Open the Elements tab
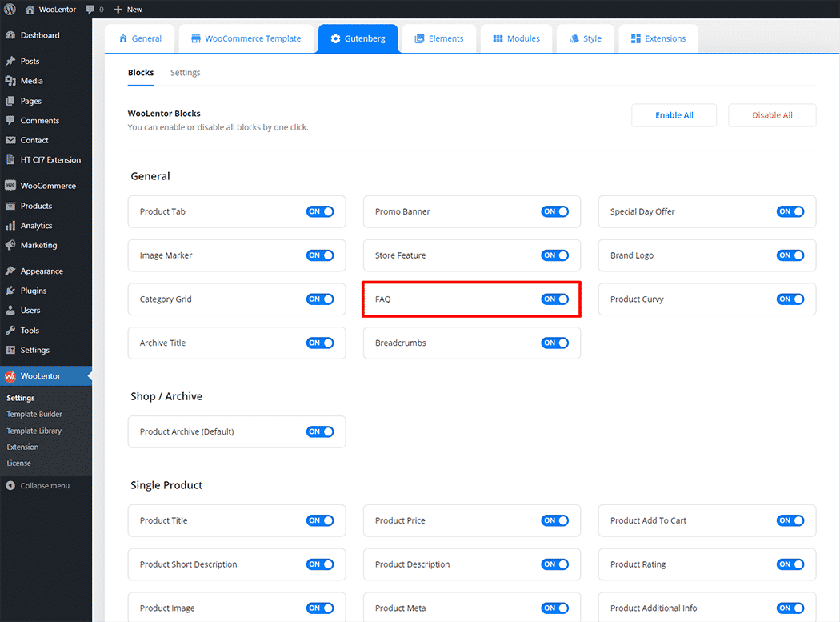This screenshot has height=622, width=840. tap(439, 38)
